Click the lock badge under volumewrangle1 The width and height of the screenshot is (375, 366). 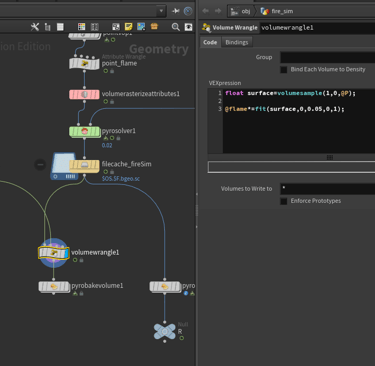coord(81,260)
